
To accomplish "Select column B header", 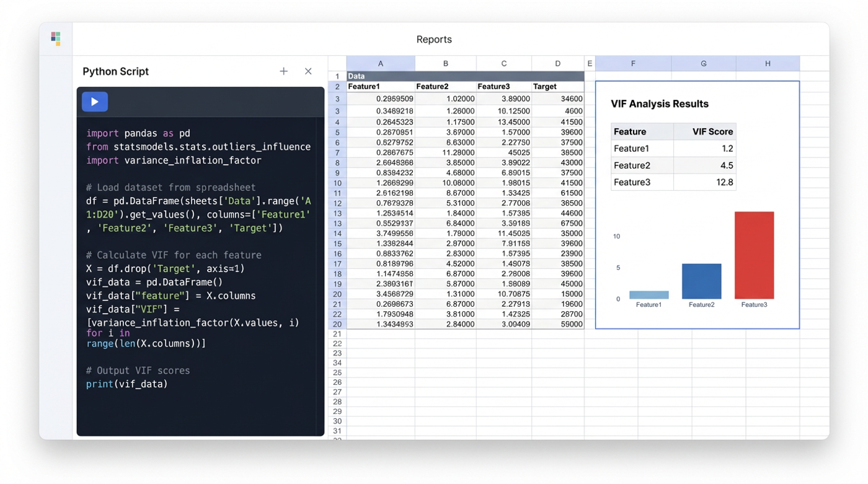I will (x=445, y=63).
